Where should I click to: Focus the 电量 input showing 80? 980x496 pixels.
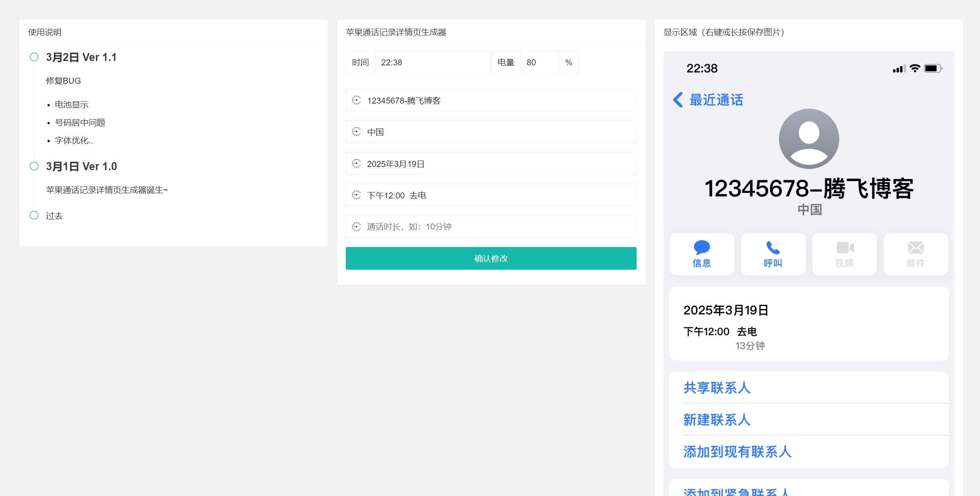(539, 63)
